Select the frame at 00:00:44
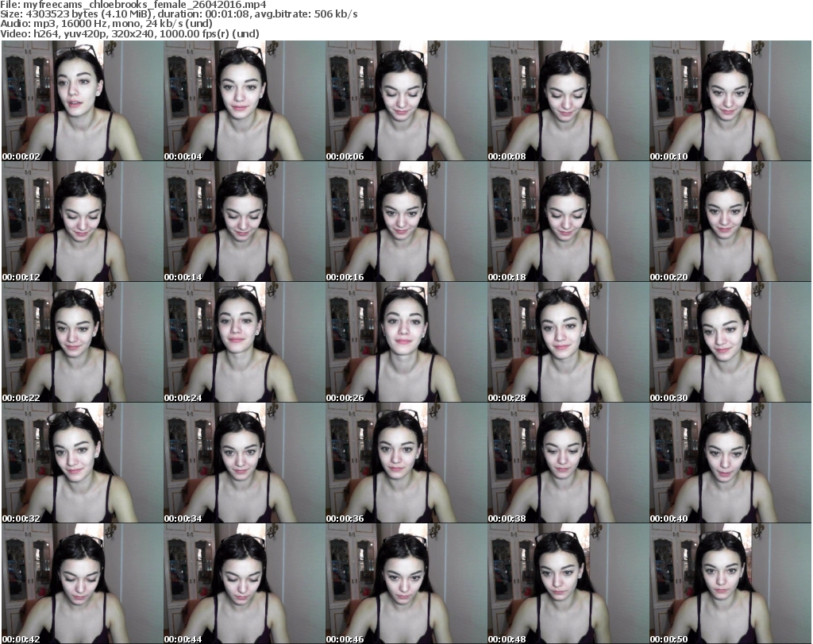Image resolution: width=813 pixels, height=644 pixels. pos(245,584)
